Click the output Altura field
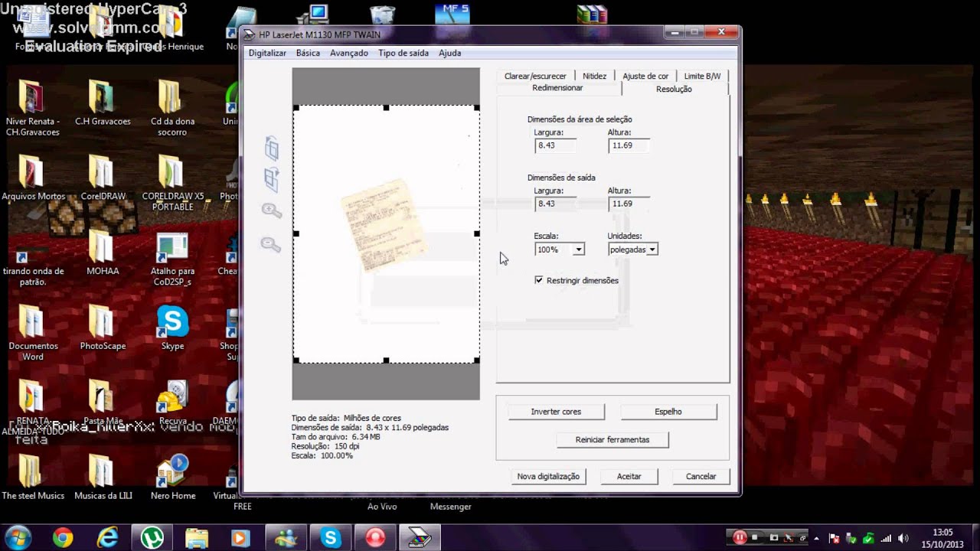Viewport: 980px width, 551px height. 629,204
